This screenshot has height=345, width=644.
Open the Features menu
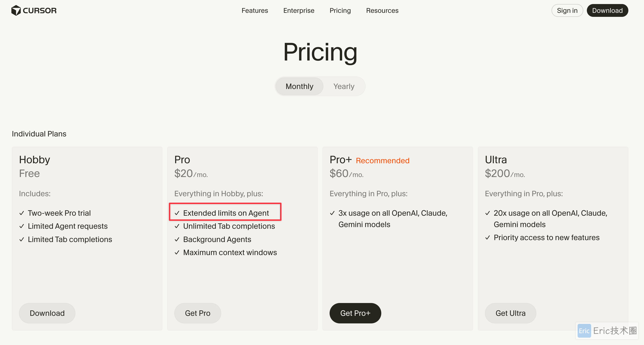254,10
